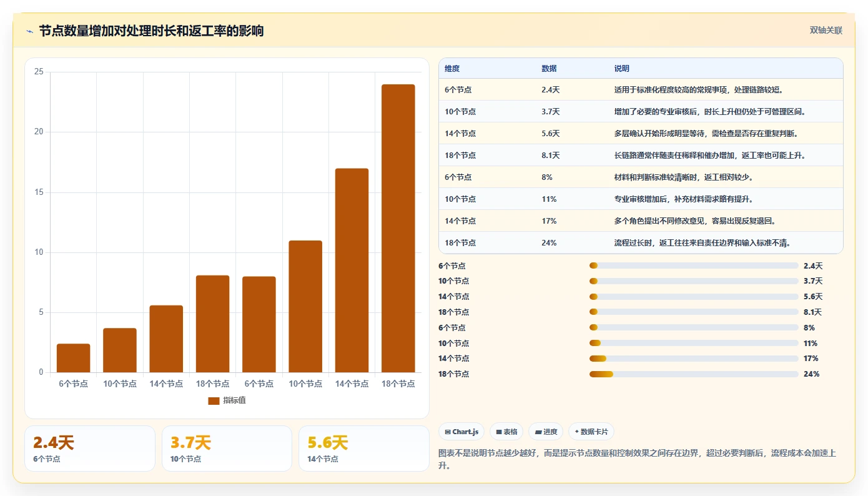Click the description starting 多层确认开始形成
The width and height of the screenshot is (868, 496).
[706, 134]
